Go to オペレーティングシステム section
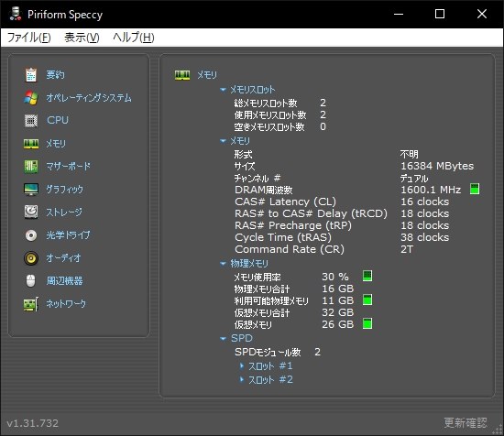This screenshot has height=436, width=504. click(89, 98)
